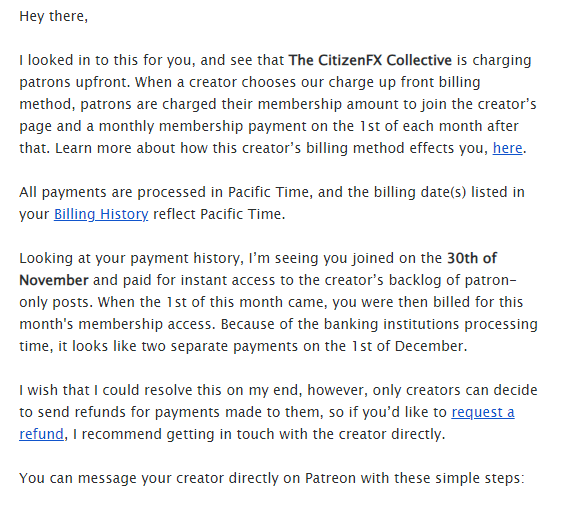571x507 pixels.
Task: Click the phrase '1st of December.'
Action: [x=409, y=346]
